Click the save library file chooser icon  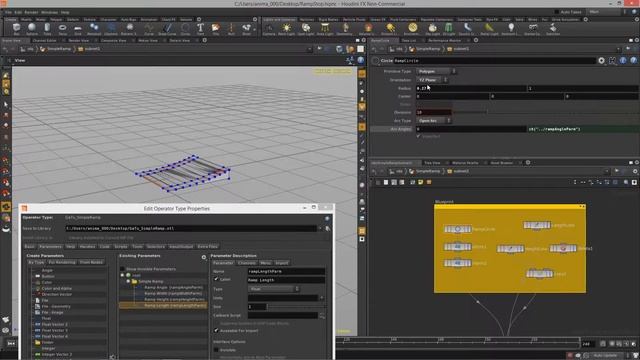(328, 229)
